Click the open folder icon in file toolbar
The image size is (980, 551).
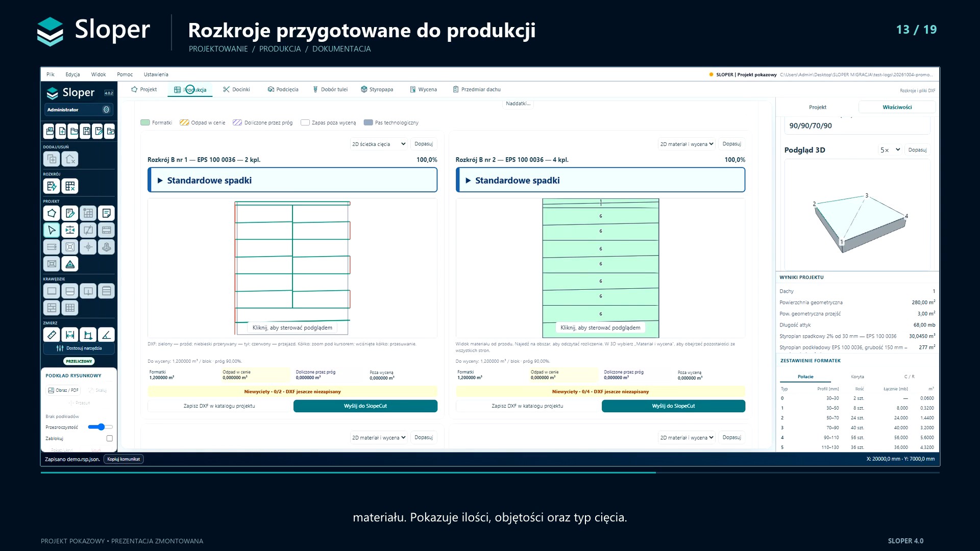74,131
